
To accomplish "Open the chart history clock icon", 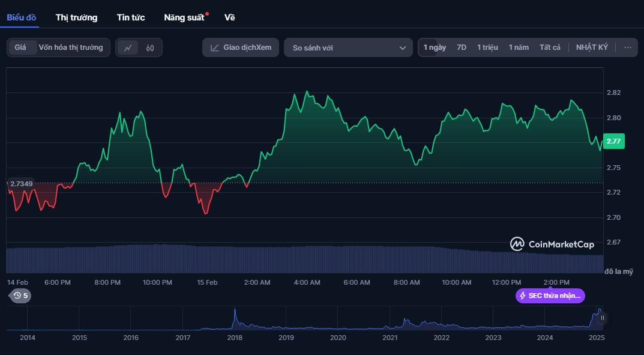I will [16, 296].
